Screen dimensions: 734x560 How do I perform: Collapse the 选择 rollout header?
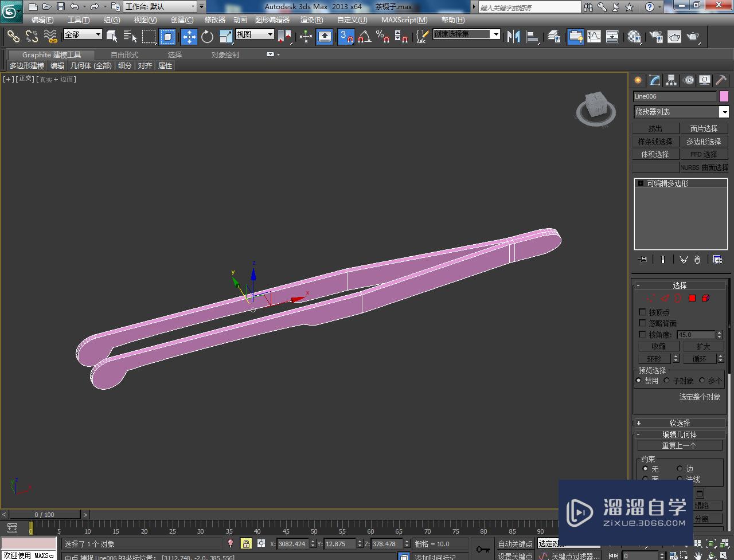click(680, 285)
